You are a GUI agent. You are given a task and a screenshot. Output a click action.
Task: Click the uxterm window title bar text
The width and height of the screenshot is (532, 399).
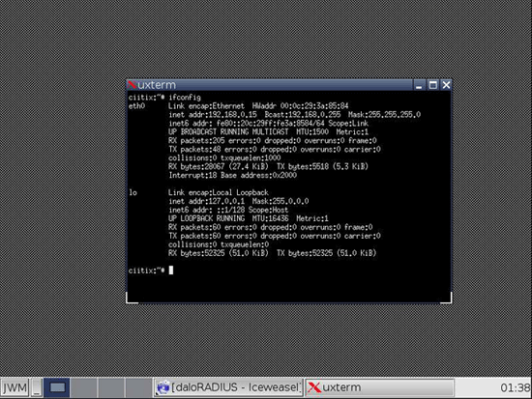(x=157, y=85)
